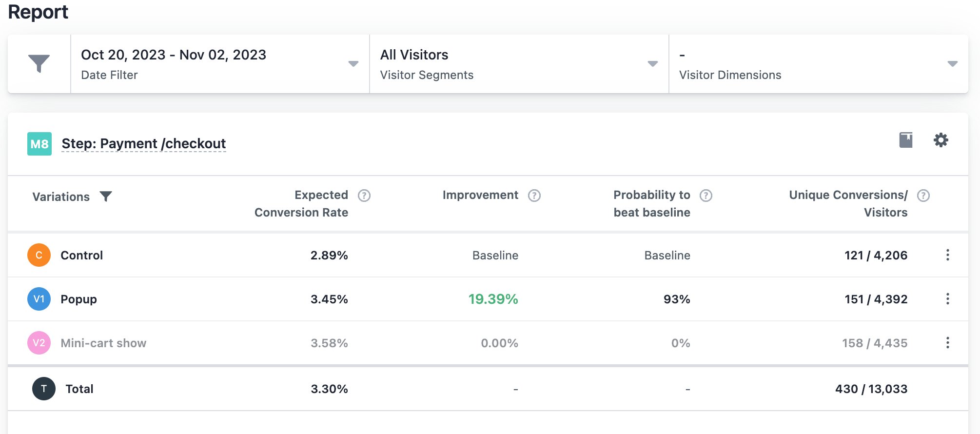Click the teal M8 metric badge
Image resolution: width=980 pixels, height=434 pixels.
coord(39,144)
